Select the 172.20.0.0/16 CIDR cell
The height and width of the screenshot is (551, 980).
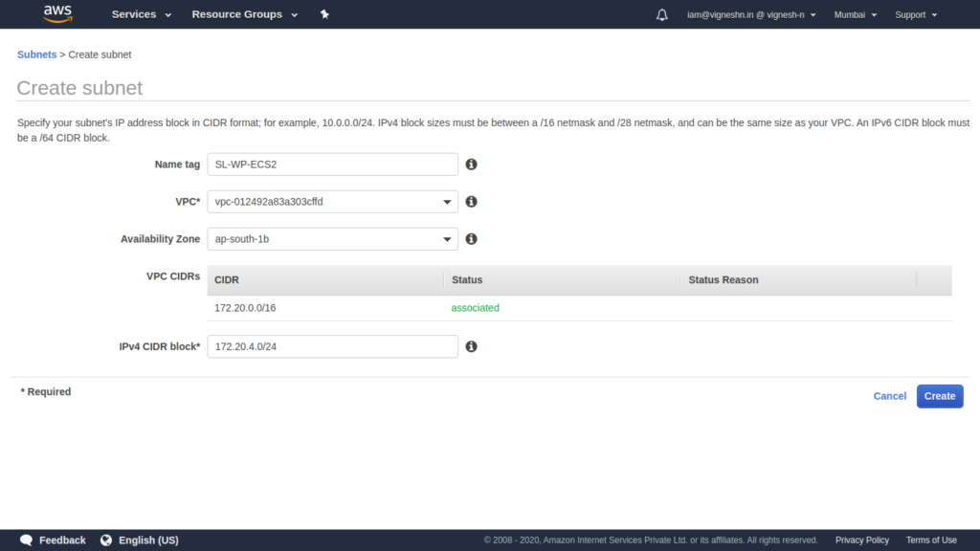[245, 308]
